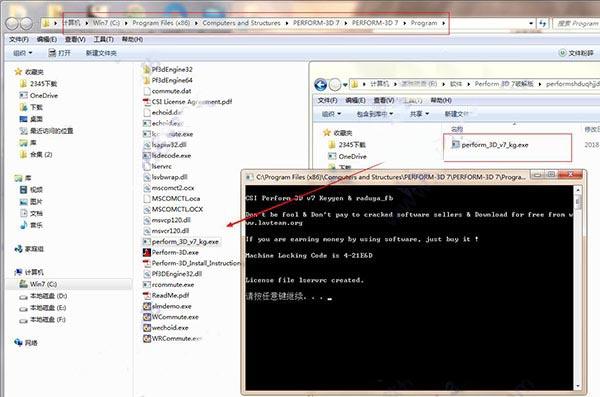This screenshot has width=600, height=397.
Task: Open 查看(V) menu in main Explorer window
Action: pos(75,39)
